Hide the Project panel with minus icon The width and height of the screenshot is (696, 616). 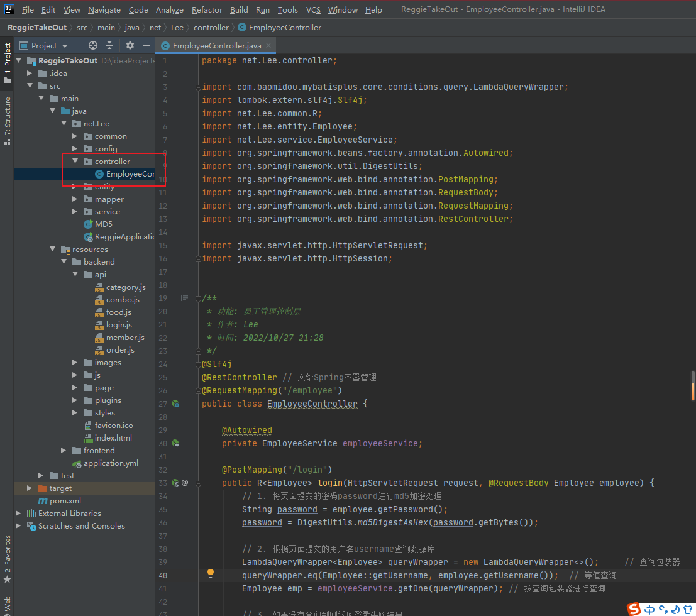146,45
